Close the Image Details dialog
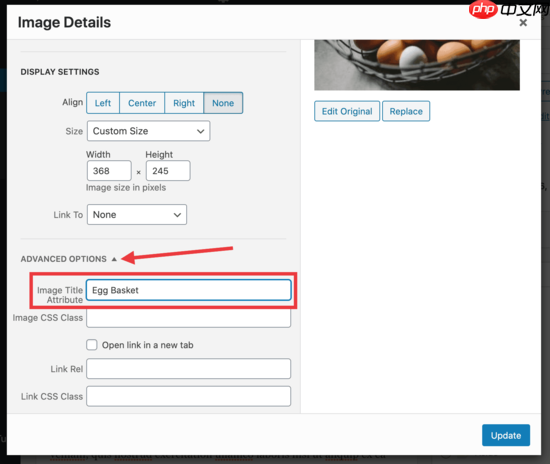This screenshot has height=464, width=550. tap(523, 23)
